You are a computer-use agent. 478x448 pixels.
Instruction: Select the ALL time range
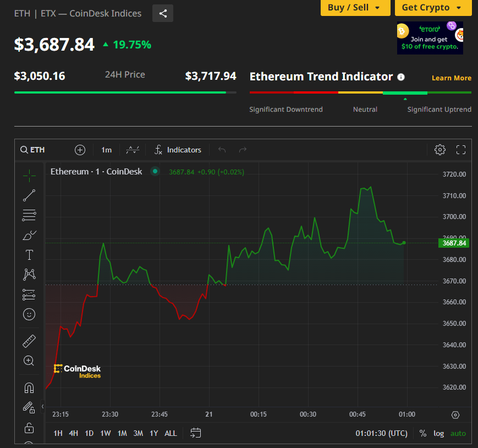point(171,433)
